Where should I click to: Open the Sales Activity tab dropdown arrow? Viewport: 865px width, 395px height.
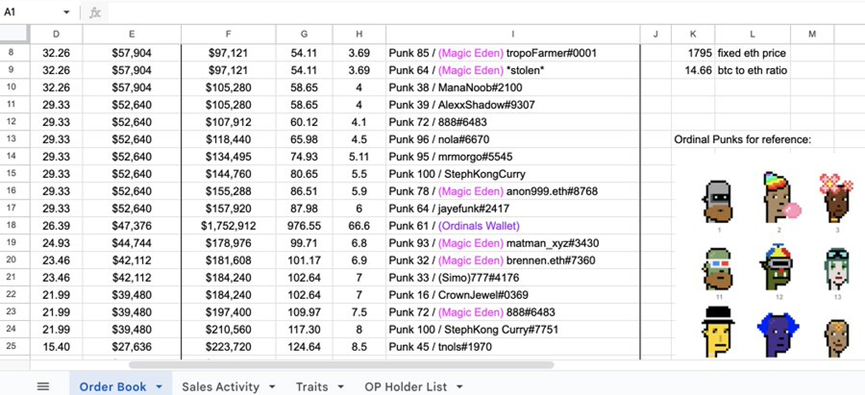(x=272, y=387)
